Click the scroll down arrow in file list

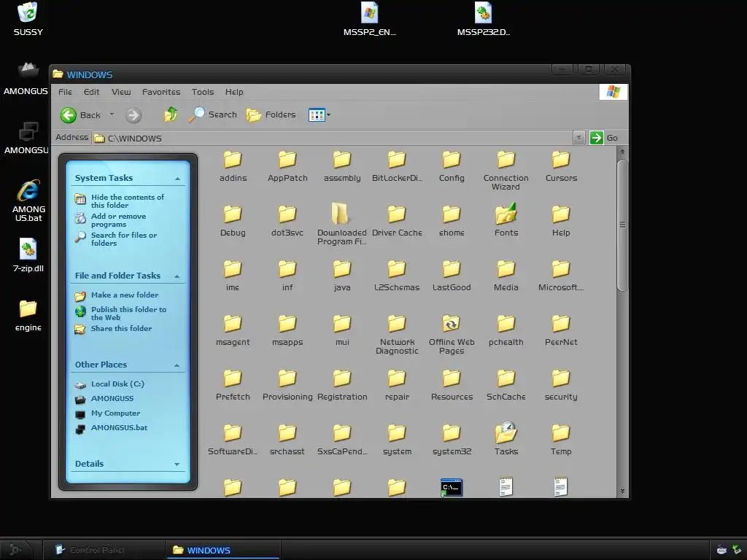[x=622, y=491]
